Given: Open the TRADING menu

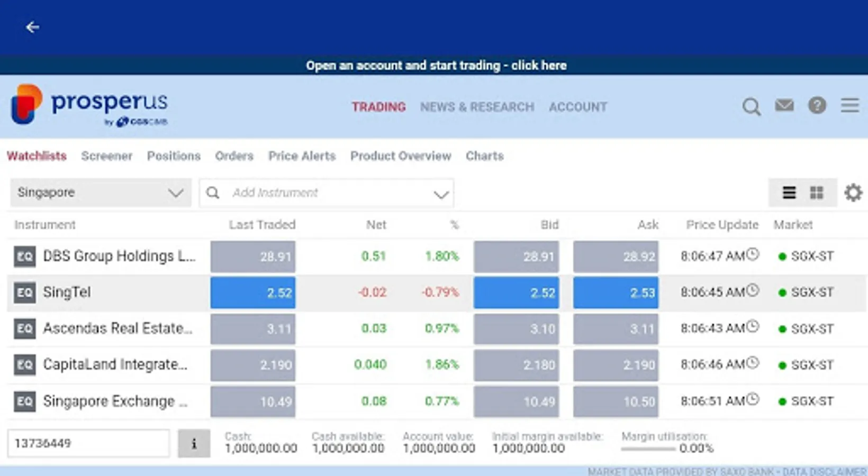Looking at the screenshot, I should click(x=379, y=107).
